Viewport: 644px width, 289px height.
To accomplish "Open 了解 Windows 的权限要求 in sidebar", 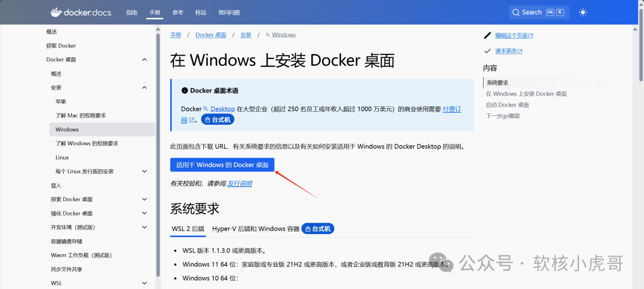I will 87,143.
